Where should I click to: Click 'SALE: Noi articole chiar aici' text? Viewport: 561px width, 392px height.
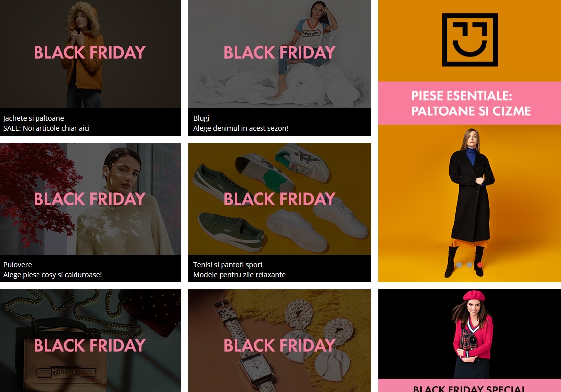pos(46,128)
